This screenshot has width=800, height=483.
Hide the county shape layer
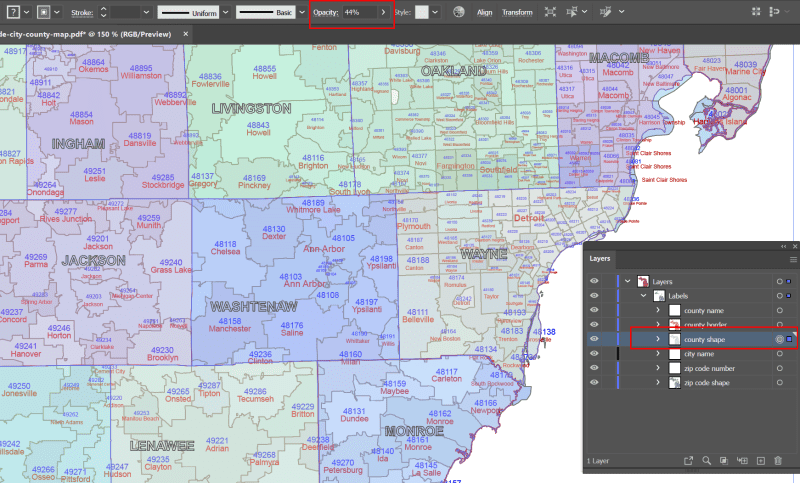point(594,338)
